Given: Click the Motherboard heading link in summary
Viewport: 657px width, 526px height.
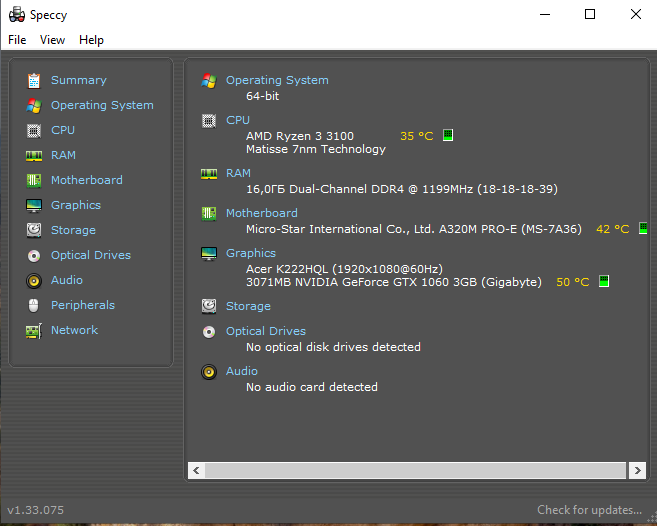Looking at the screenshot, I should pyautogui.click(x=262, y=213).
